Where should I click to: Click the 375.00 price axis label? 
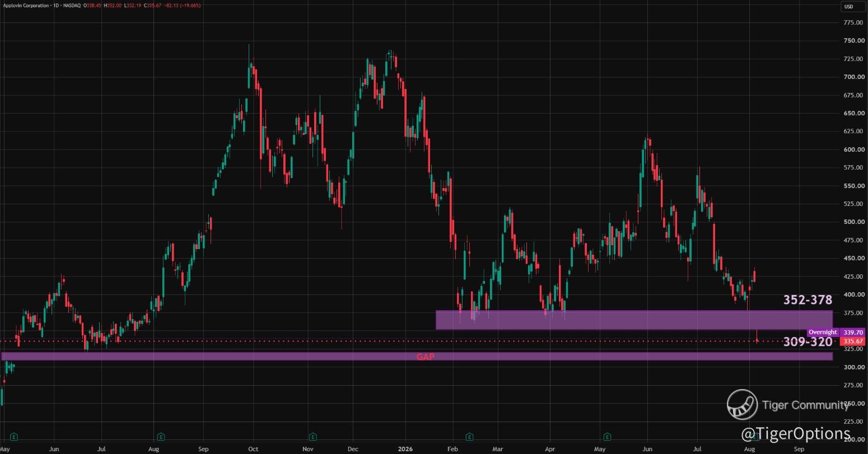point(852,312)
